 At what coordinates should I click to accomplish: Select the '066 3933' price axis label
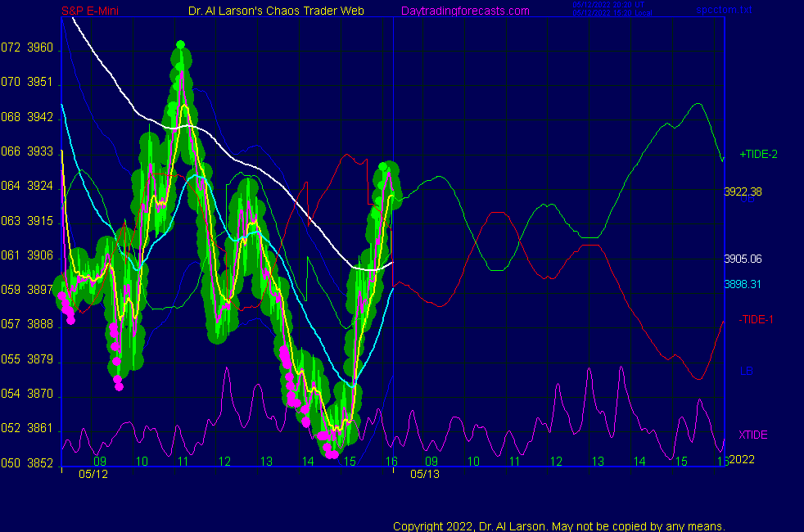pyautogui.click(x=27, y=151)
